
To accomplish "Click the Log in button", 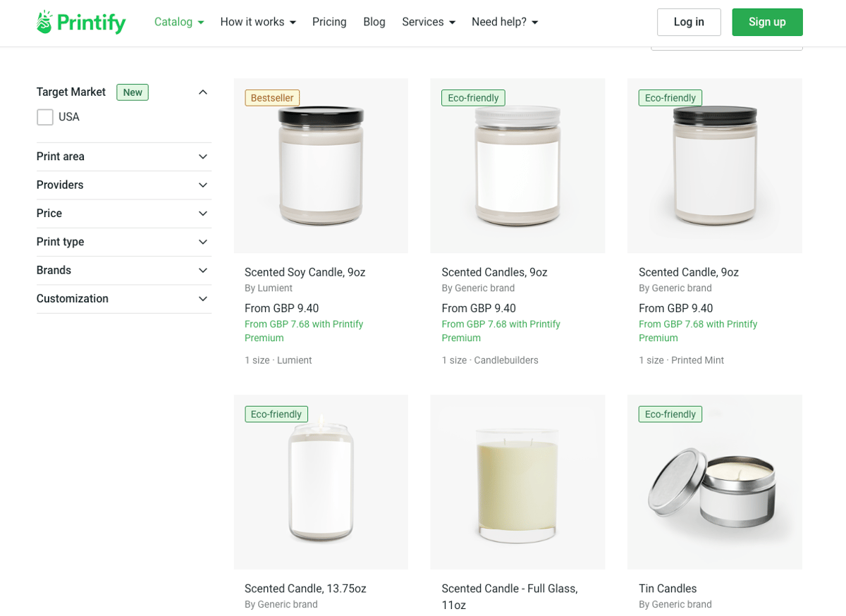I will (x=689, y=22).
